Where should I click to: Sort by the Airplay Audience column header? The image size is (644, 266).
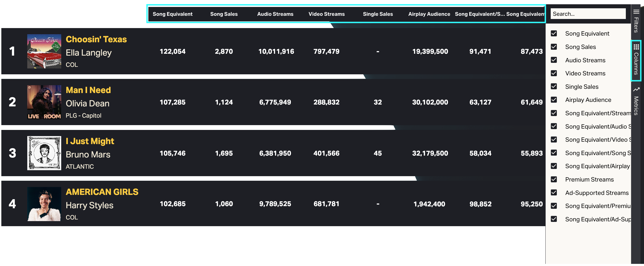tap(429, 14)
